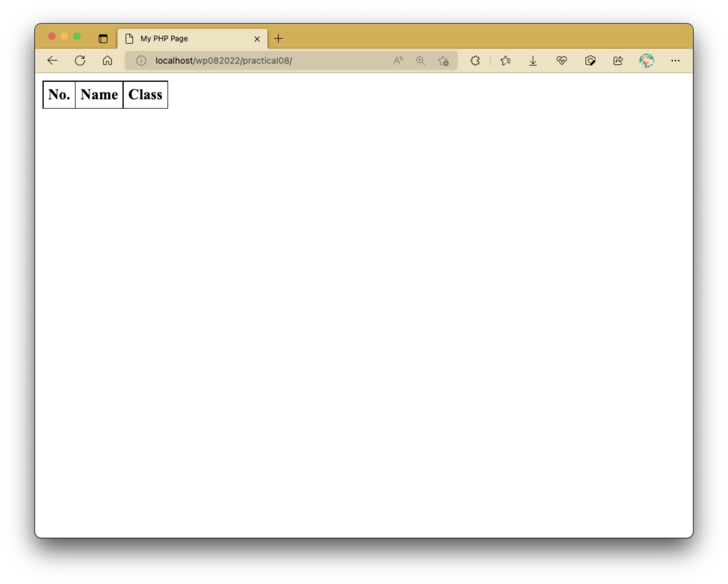The width and height of the screenshot is (728, 584).
Task: Open the Downloads icon
Action: (532, 60)
